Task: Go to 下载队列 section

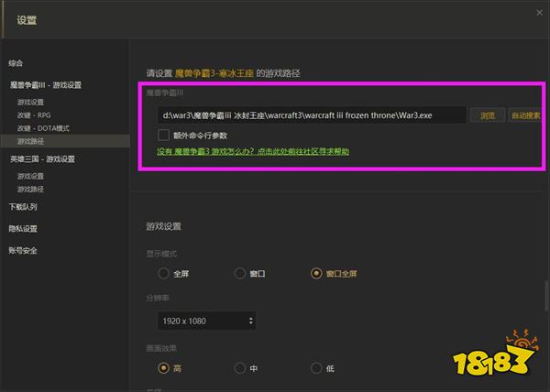Action: [23, 207]
